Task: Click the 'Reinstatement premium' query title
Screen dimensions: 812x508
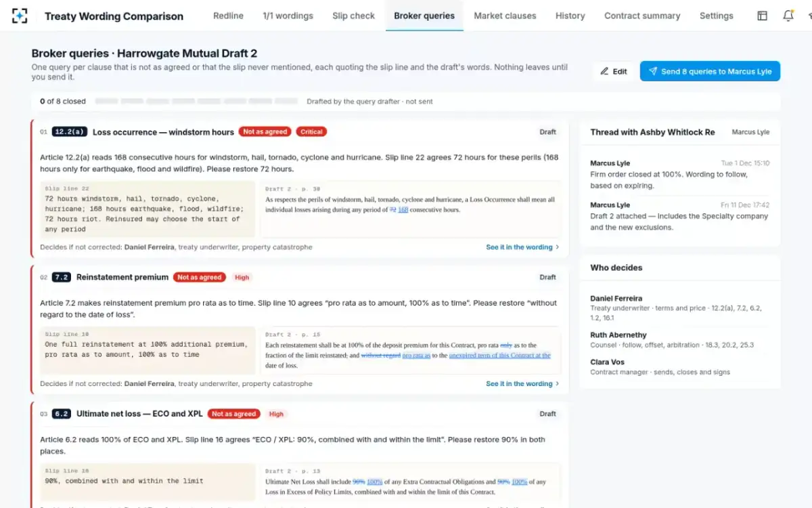Action: [122, 277]
